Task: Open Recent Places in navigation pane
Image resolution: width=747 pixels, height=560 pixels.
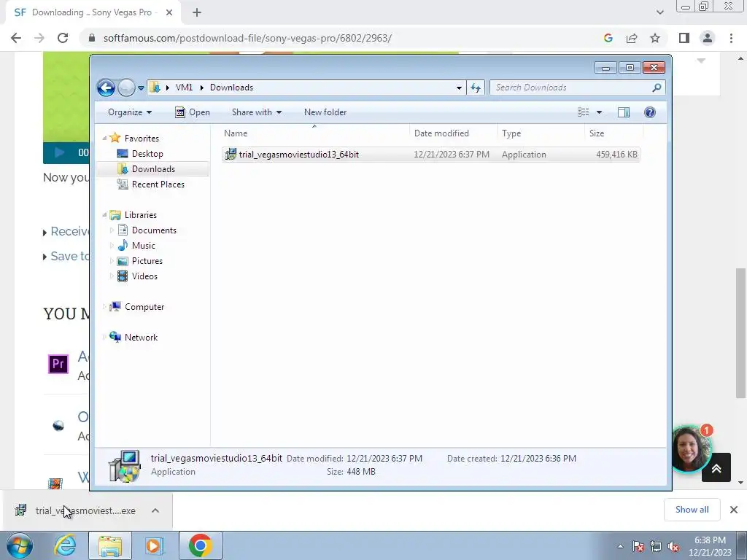Action: (158, 184)
